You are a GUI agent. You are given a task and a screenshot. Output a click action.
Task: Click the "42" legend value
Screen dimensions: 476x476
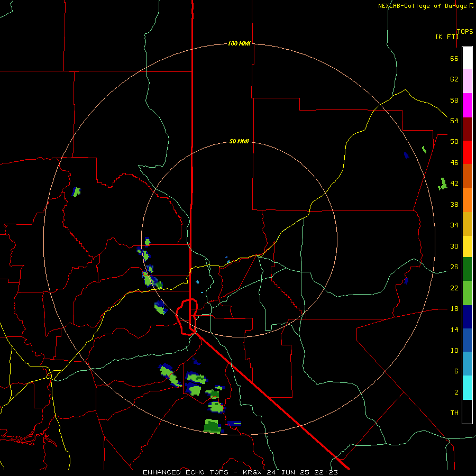pos(454,184)
